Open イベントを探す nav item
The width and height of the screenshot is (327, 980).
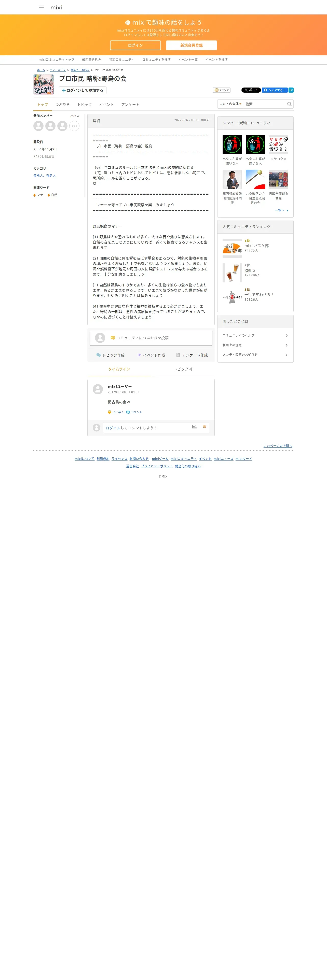217,60
